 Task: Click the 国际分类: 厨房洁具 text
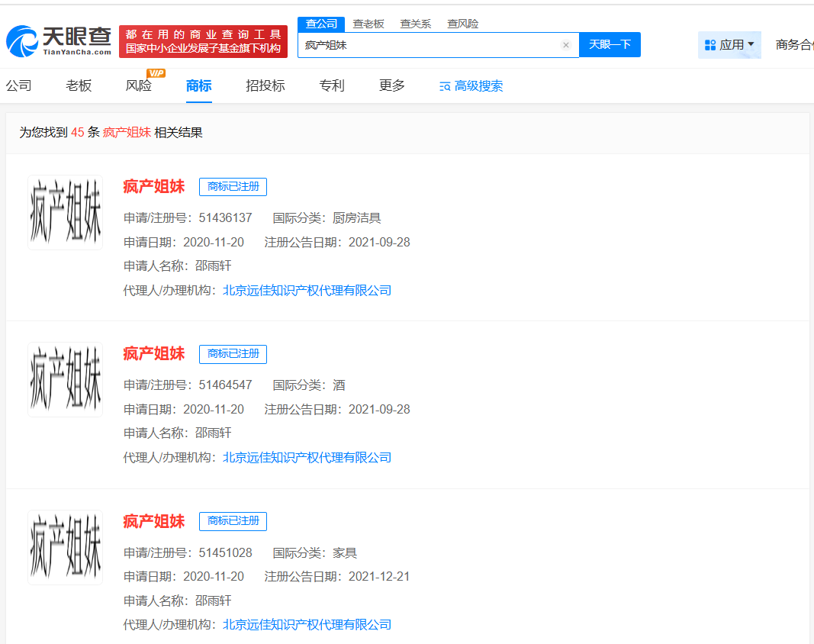(327, 218)
